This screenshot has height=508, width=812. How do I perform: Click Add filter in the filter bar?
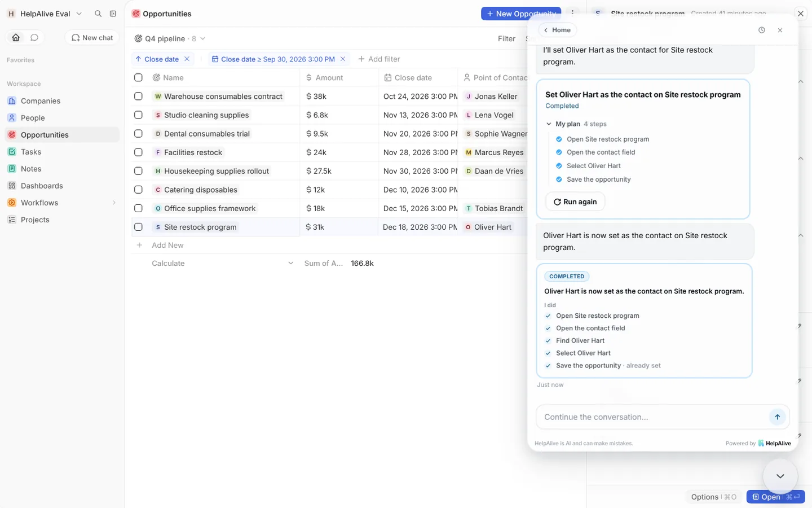pos(379,59)
